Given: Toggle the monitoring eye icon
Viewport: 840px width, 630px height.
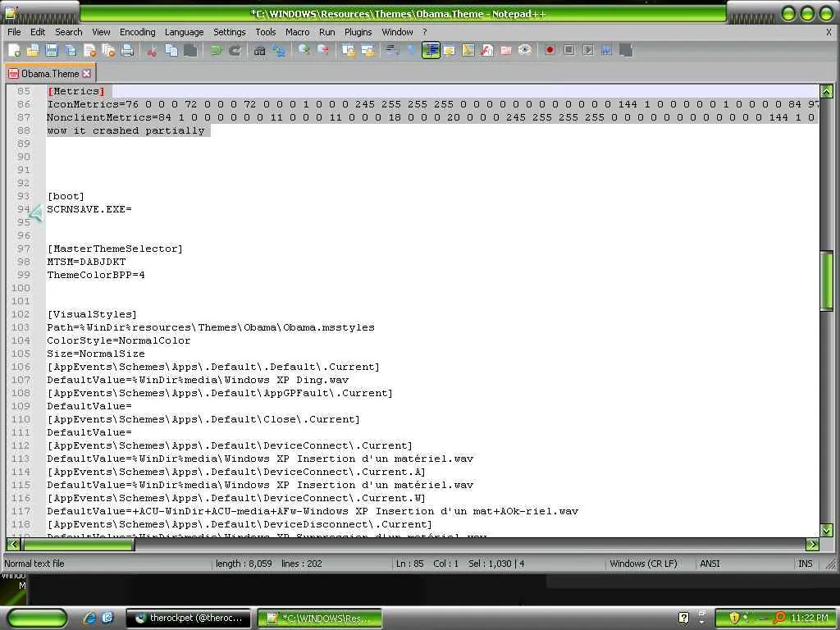Looking at the screenshot, I should coord(525,50).
